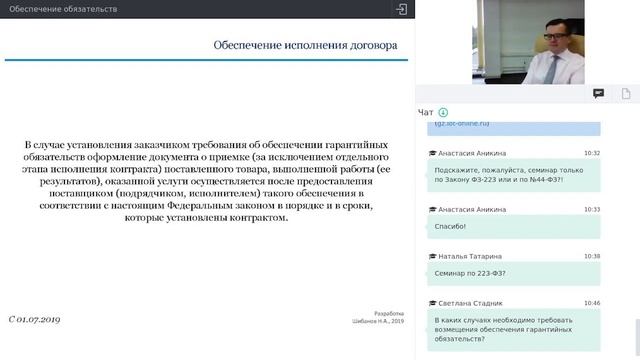Image resolution: width=640 pixels, height=360 pixels.
Task: Click the graduation cap icon by Светлана Стадник
Action: (x=433, y=303)
